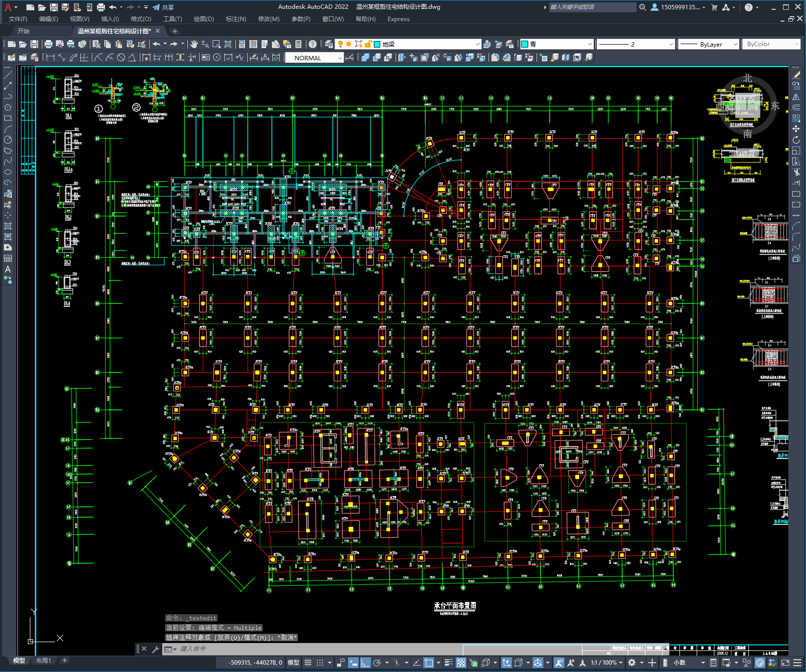Screen dimensions: 806x672
Task: Close the command line window X button
Action: click(144, 649)
